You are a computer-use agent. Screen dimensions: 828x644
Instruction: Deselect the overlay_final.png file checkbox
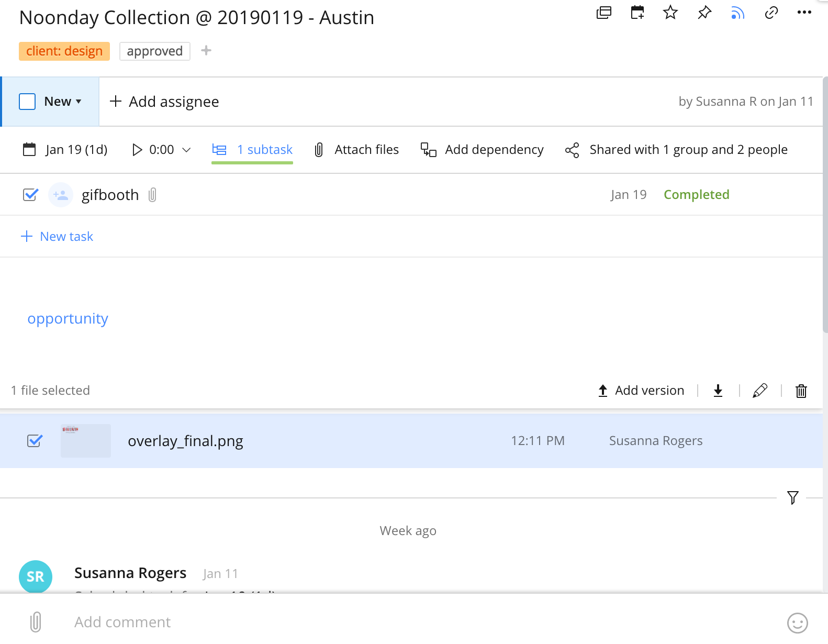coord(35,441)
